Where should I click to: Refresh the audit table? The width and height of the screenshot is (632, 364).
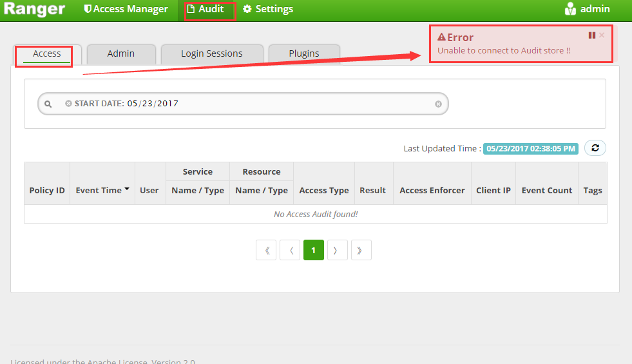(595, 148)
